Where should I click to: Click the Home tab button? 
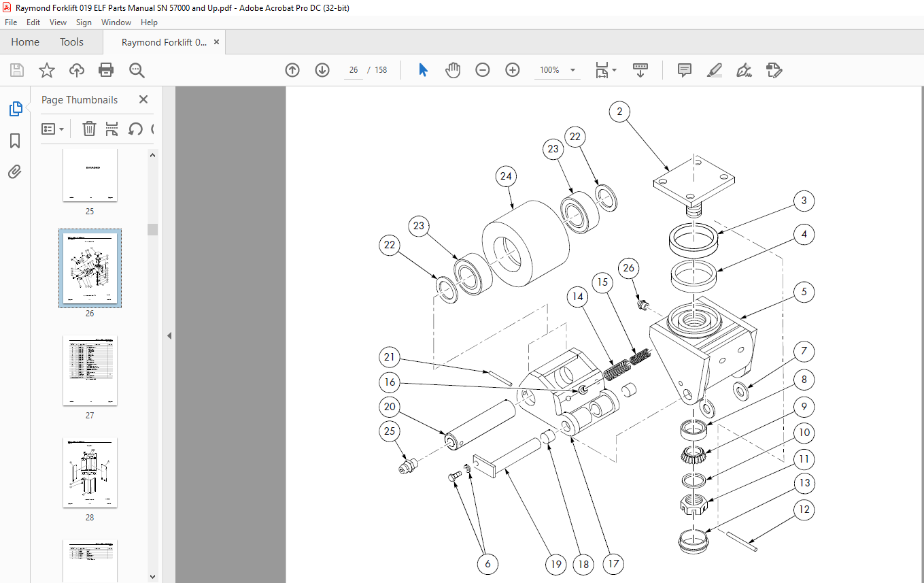pos(25,42)
